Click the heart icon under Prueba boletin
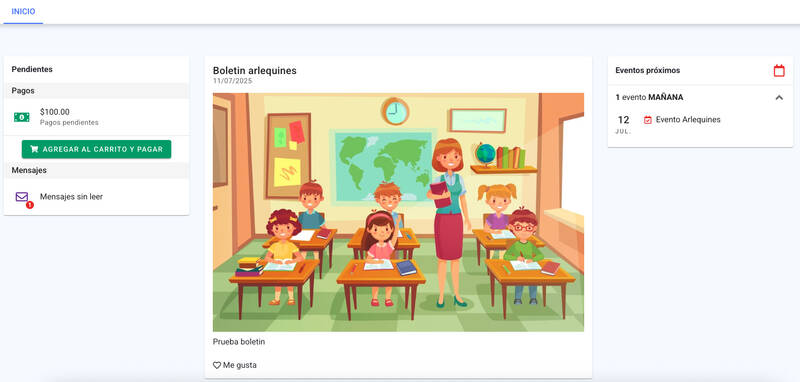800x382 pixels. pos(217,365)
